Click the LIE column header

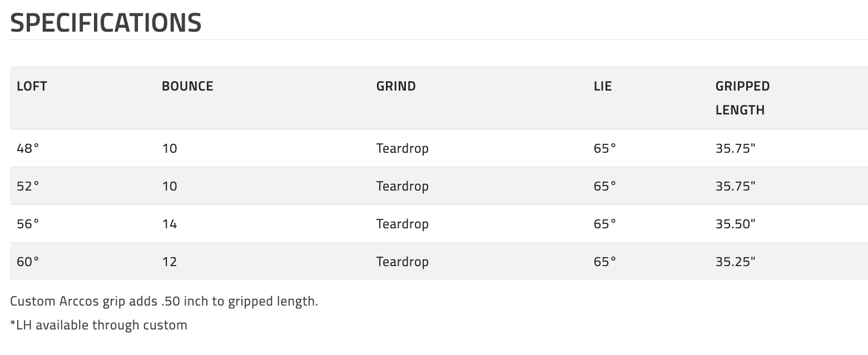pos(603,86)
